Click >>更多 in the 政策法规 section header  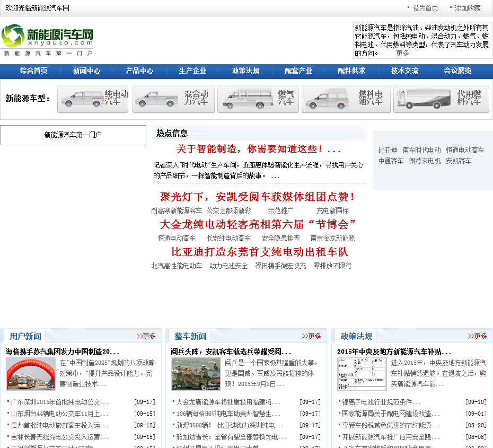tap(477, 336)
